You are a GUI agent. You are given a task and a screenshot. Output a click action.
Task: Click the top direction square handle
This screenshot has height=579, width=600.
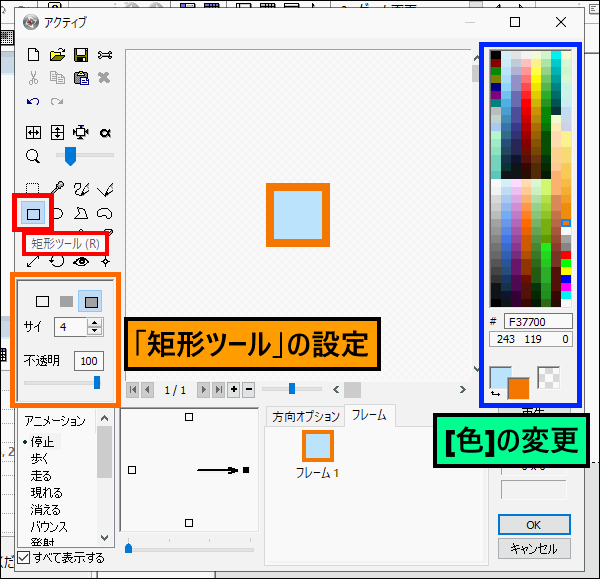[x=189, y=417]
